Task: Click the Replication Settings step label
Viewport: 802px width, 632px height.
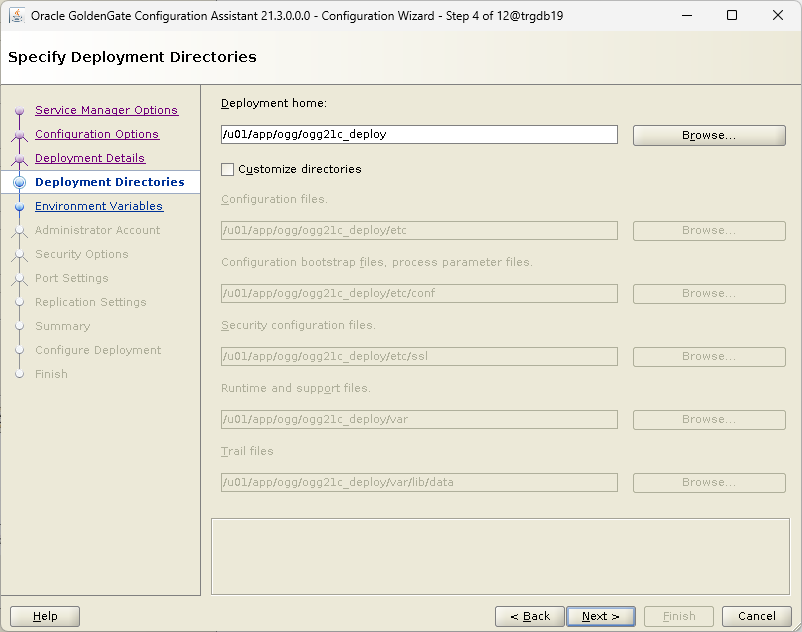Action: pos(91,302)
